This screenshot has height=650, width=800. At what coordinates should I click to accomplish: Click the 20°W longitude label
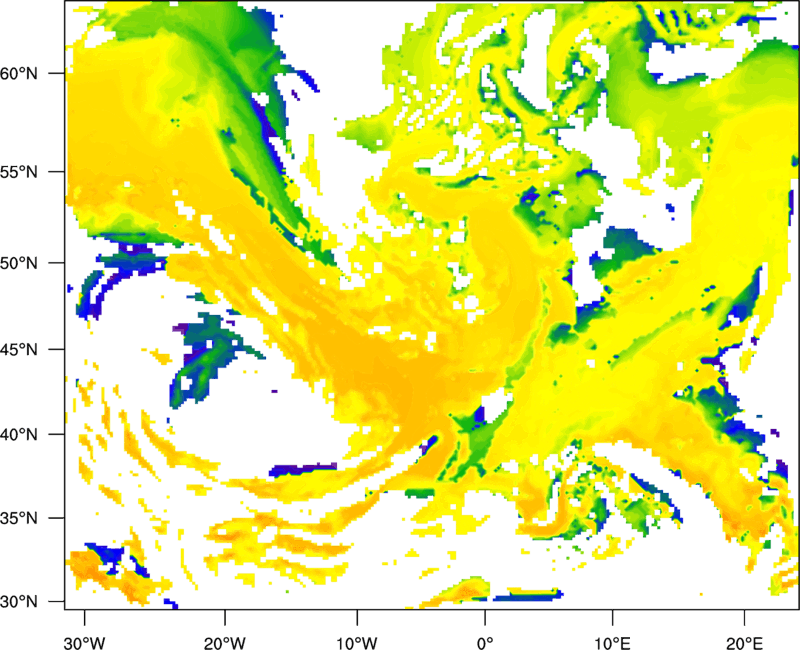225,643
